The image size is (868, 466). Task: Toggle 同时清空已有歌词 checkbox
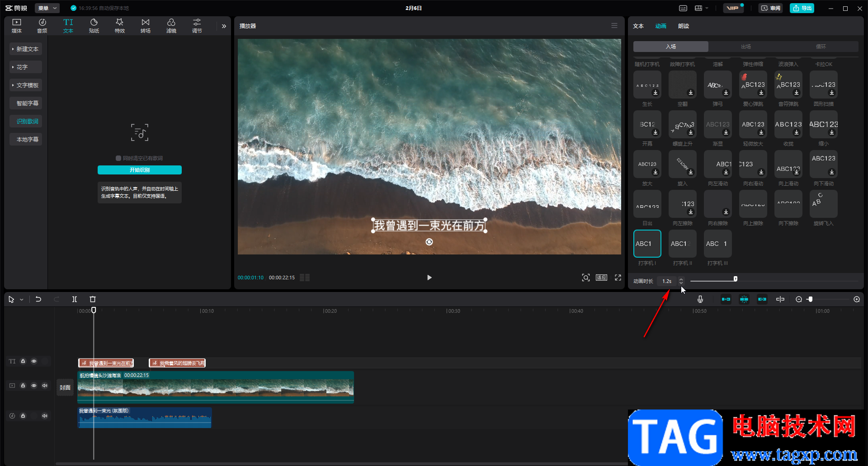[x=118, y=158]
